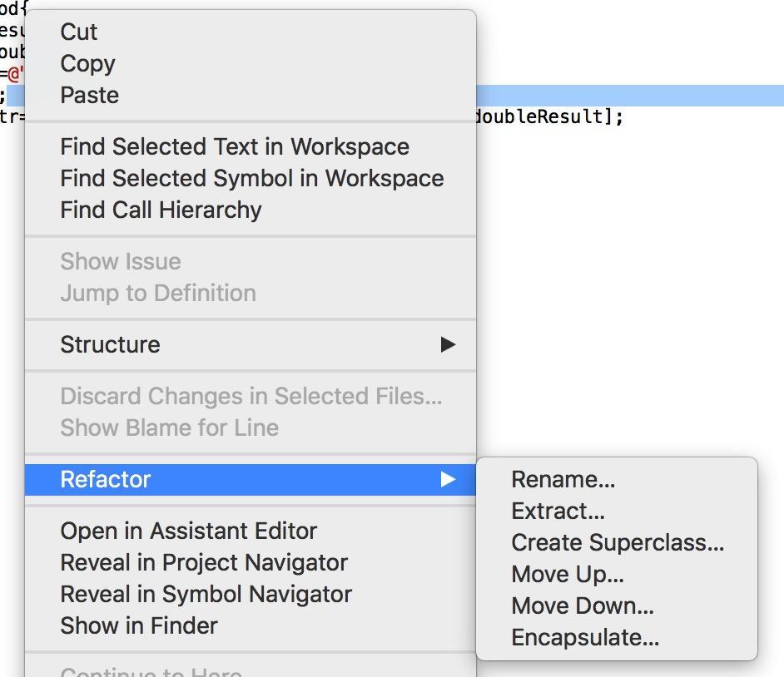Click the Refactor submenu arrow
Viewport: 784px width, 677px height.
coord(448,479)
